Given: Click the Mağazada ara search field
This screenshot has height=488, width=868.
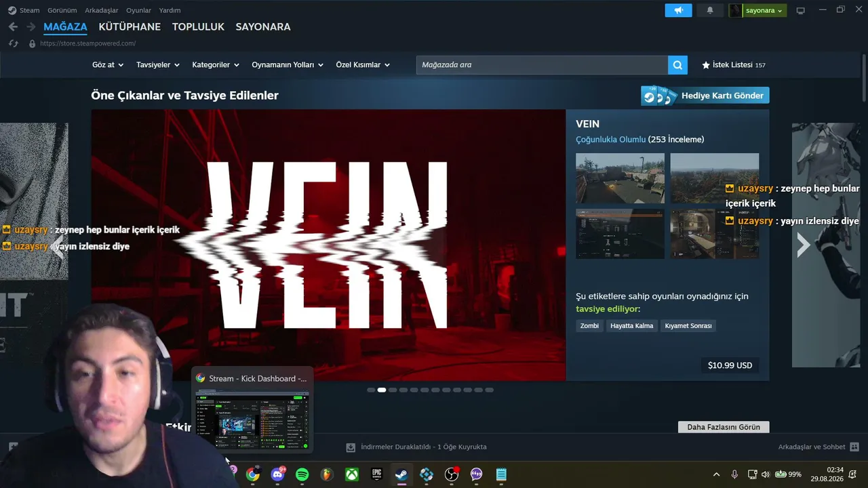Looking at the screenshot, I should pos(542,65).
